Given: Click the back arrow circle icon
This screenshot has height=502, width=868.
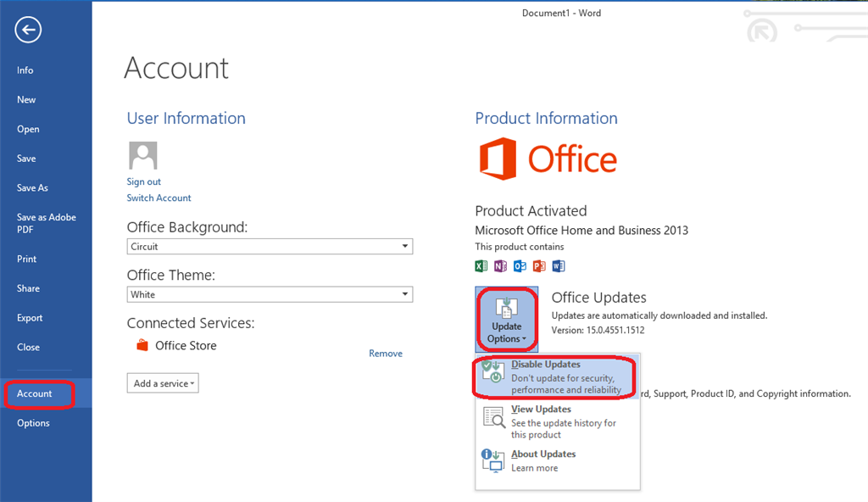Looking at the screenshot, I should coord(28,30).
